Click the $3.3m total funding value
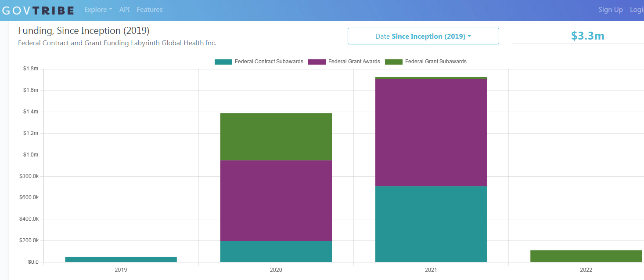 (588, 36)
